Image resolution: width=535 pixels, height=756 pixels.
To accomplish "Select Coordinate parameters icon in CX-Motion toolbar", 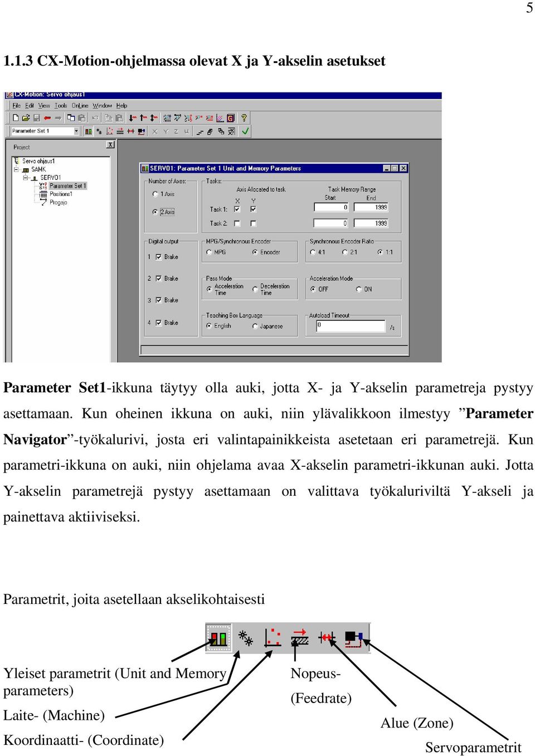I will [109, 131].
